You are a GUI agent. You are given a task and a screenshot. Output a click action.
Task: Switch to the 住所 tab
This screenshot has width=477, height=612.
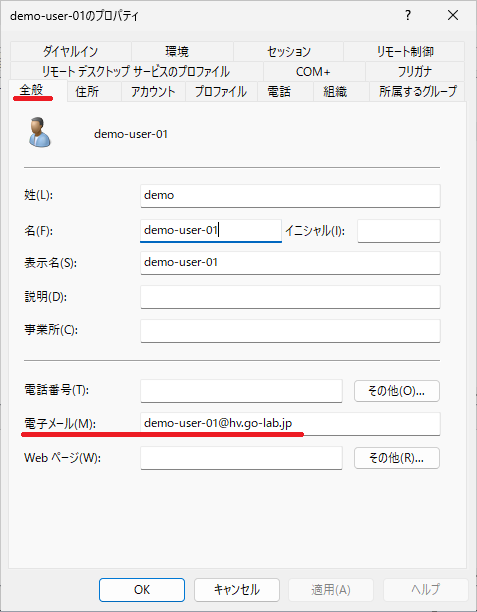pos(87,92)
